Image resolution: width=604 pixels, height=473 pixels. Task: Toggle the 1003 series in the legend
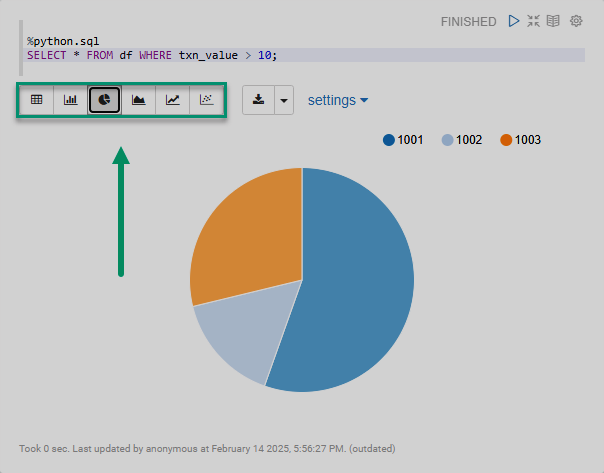[x=520, y=140]
